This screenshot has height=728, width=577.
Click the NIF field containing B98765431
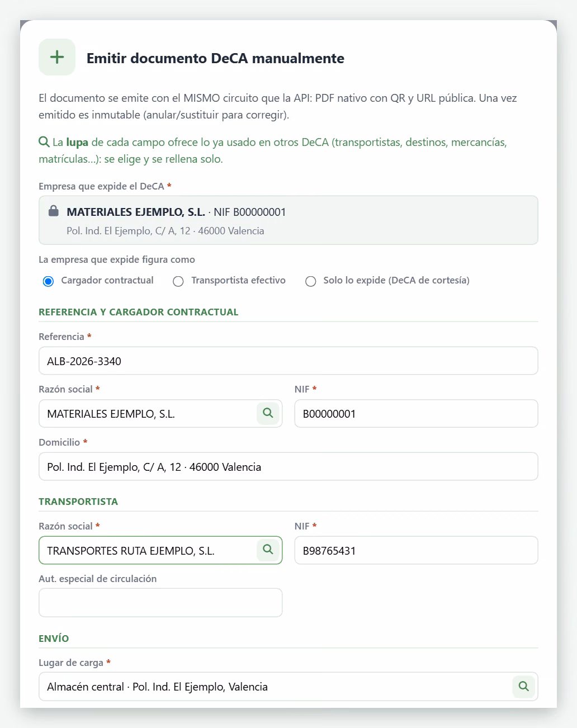(416, 550)
